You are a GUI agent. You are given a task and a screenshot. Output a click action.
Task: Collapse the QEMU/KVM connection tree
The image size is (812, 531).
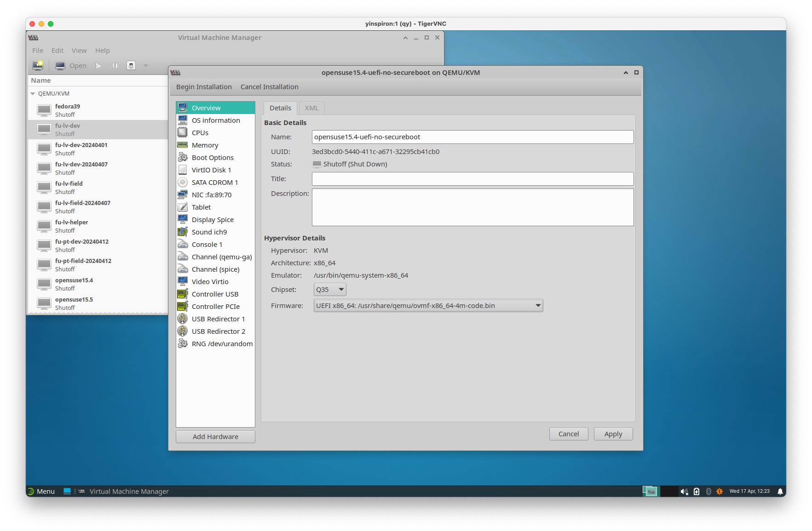pos(33,93)
